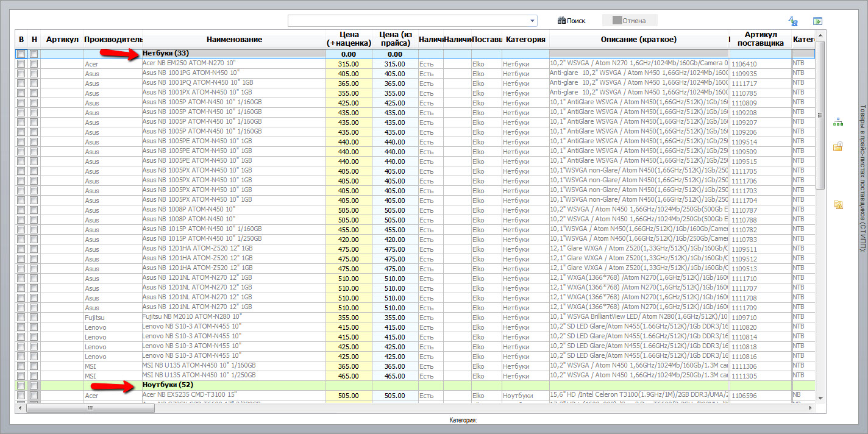Click the horizontal scrollbar thumb at the bottom

point(90,408)
